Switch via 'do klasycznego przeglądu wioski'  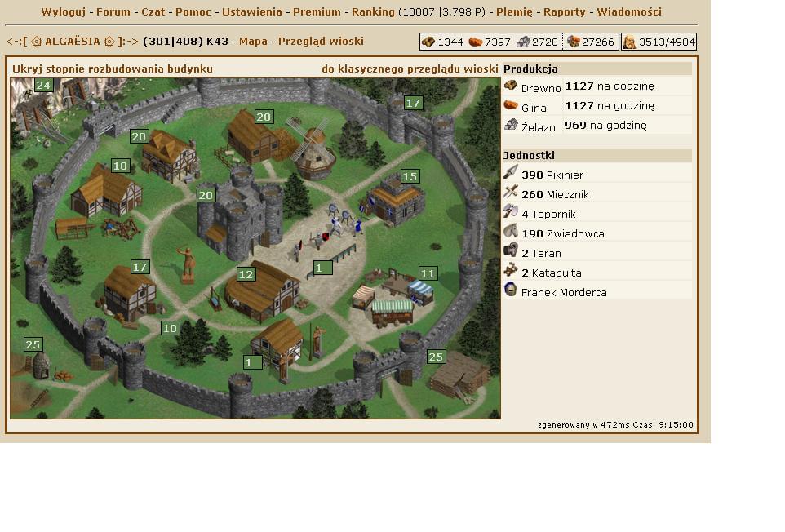pyautogui.click(x=410, y=69)
